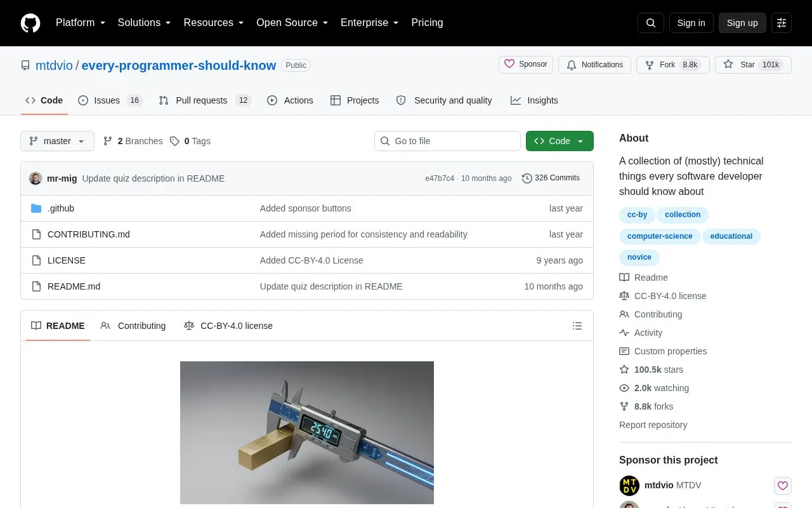Open the CONTRIBUTING.md file
Screen dimensions: 812x508
tap(89, 234)
